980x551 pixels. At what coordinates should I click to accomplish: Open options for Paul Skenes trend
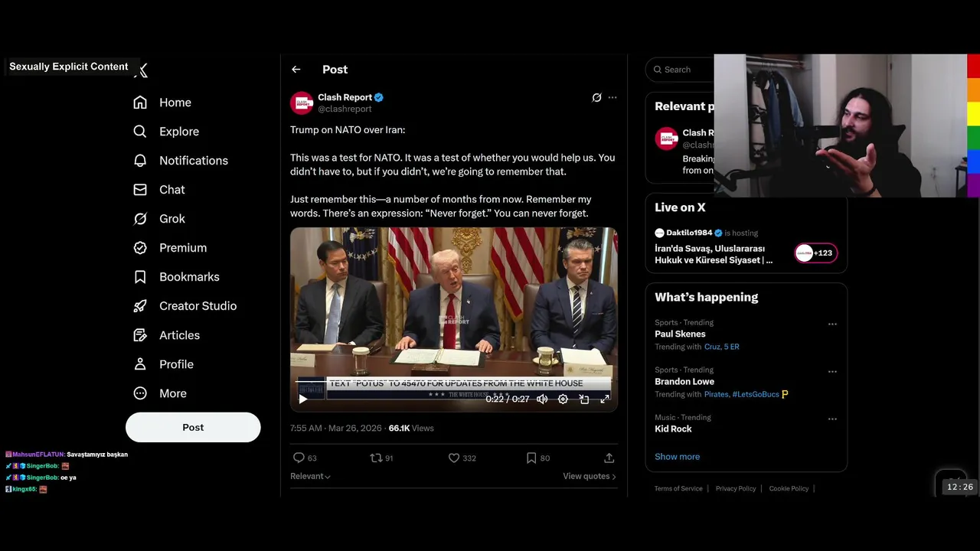(832, 324)
